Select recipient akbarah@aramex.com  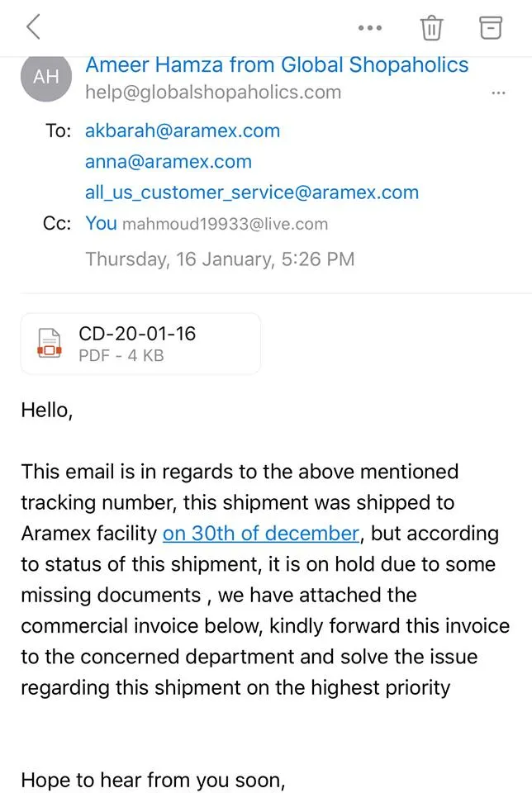(183, 131)
